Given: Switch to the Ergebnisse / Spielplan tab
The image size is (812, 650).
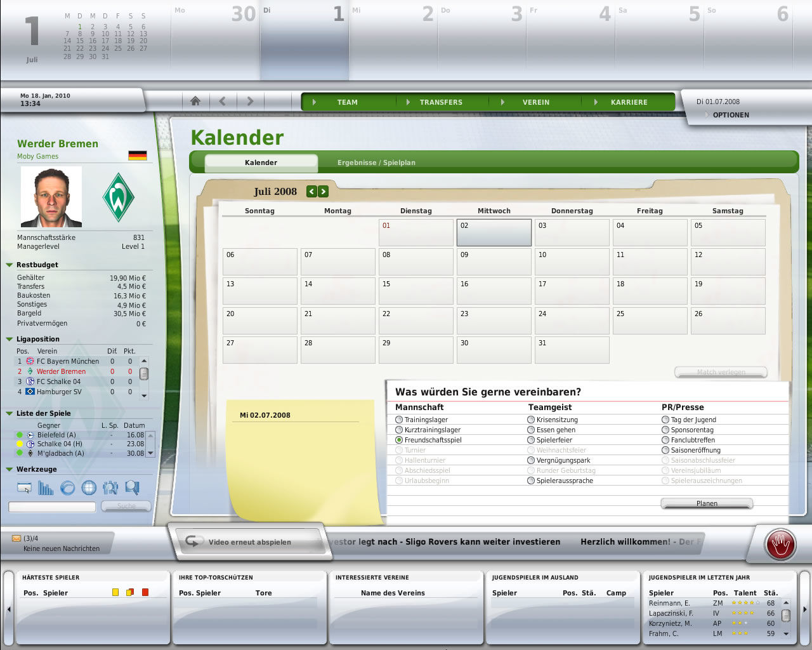Looking at the screenshot, I should 377,162.
